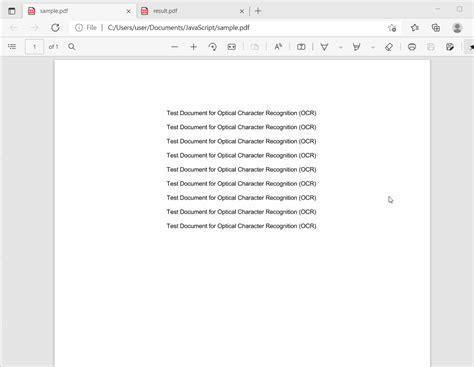Open a new browser tab
This screenshot has height=367, width=474.
coord(258,11)
